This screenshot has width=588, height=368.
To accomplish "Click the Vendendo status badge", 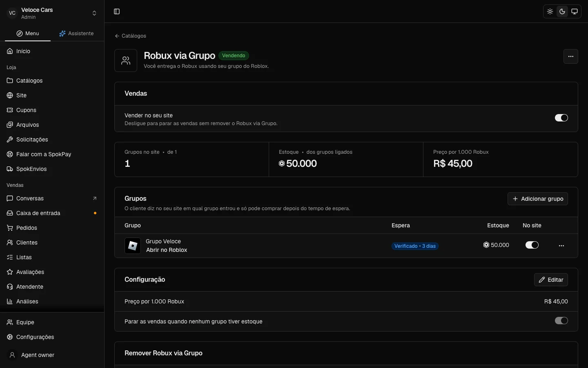I will click(234, 56).
